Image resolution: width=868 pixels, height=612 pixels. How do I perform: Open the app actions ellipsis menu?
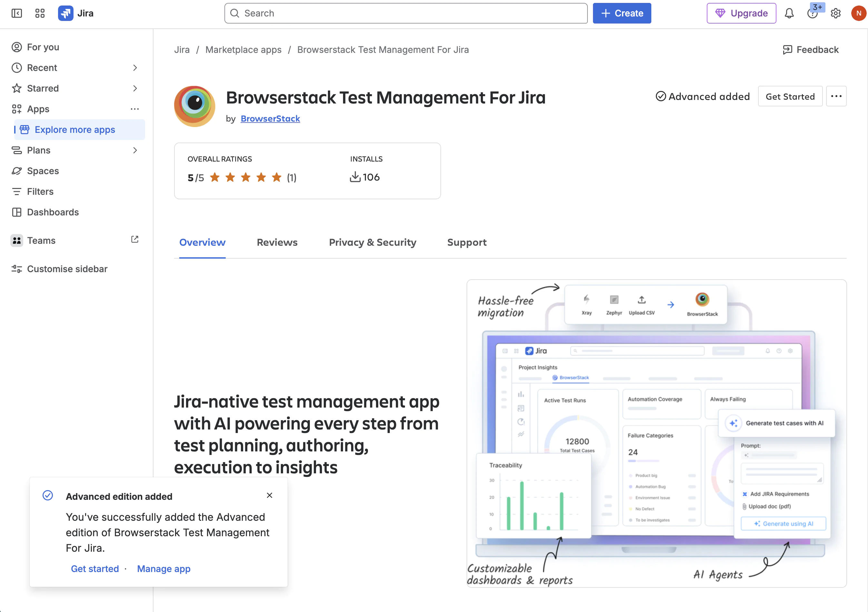click(x=836, y=96)
